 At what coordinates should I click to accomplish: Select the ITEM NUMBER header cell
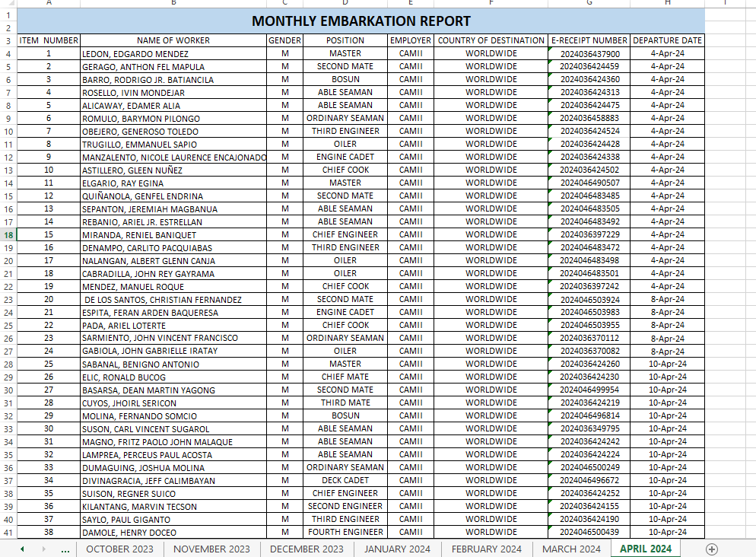coord(49,40)
